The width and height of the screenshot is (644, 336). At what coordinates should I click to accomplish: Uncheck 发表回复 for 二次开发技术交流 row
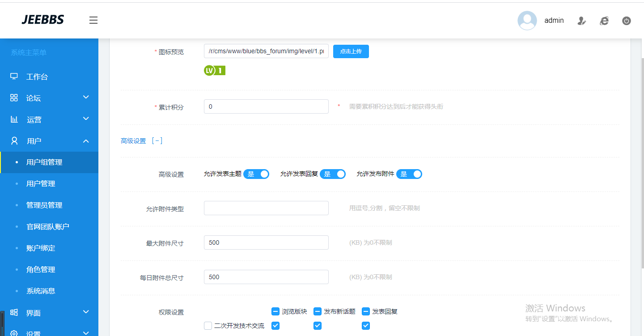pyautogui.click(x=366, y=326)
